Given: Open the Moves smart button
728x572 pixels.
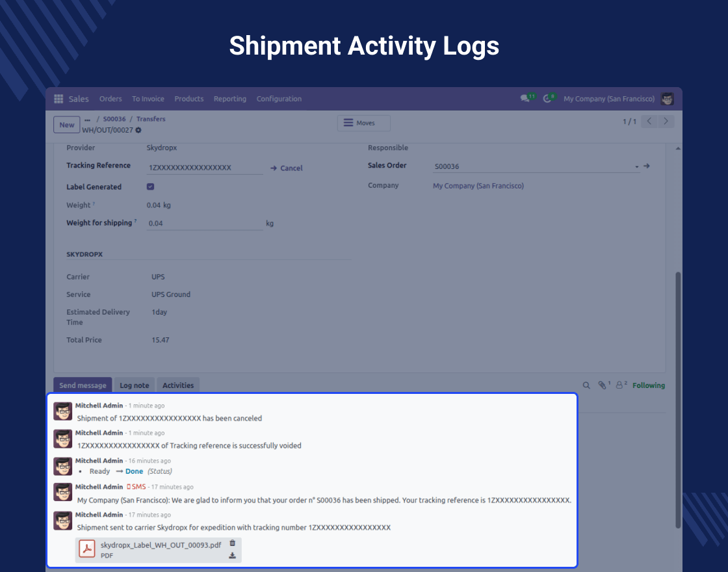Looking at the screenshot, I should tap(363, 123).
